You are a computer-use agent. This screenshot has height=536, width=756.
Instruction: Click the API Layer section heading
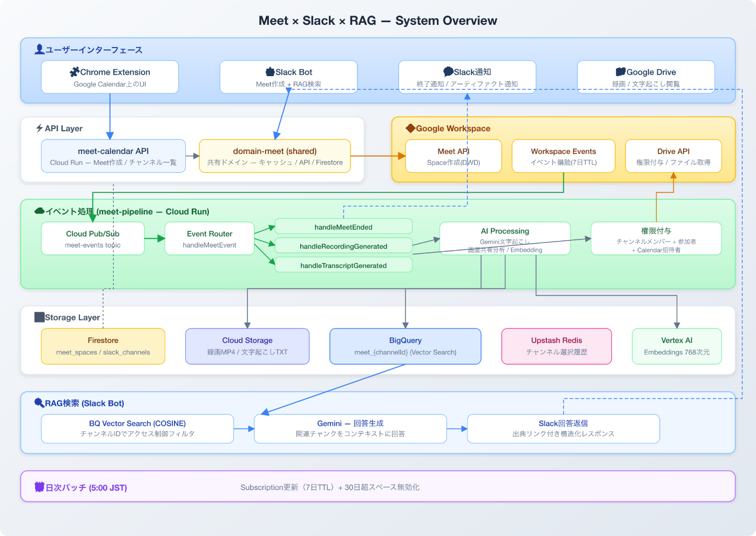coord(64,128)
